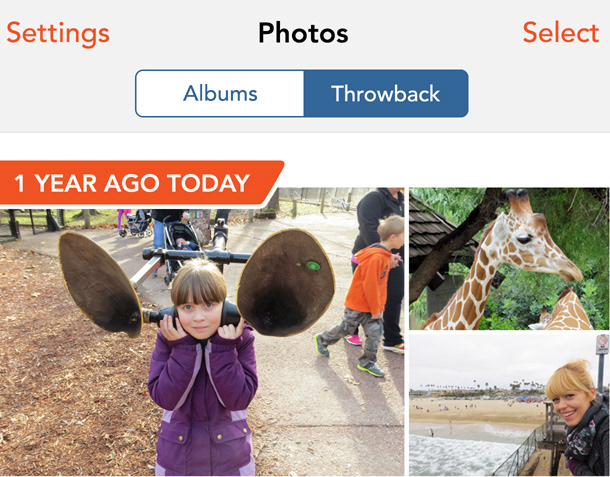Open the giraffe photo thumbnail

(x=509, y=259)
